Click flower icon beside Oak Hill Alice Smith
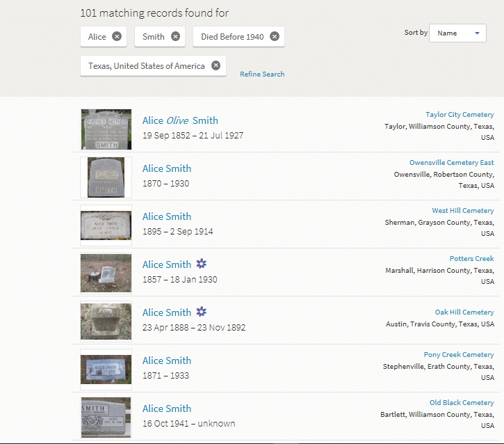 [202, 312]
